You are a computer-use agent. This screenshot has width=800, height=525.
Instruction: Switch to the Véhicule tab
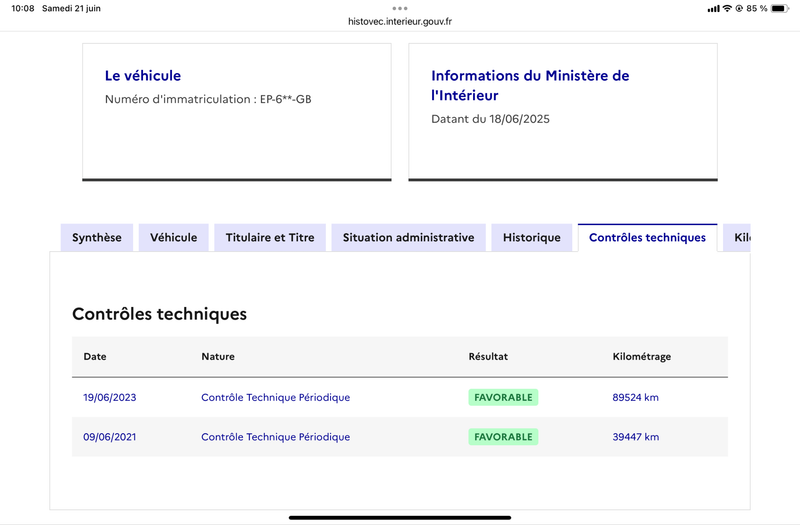[173, 237]
